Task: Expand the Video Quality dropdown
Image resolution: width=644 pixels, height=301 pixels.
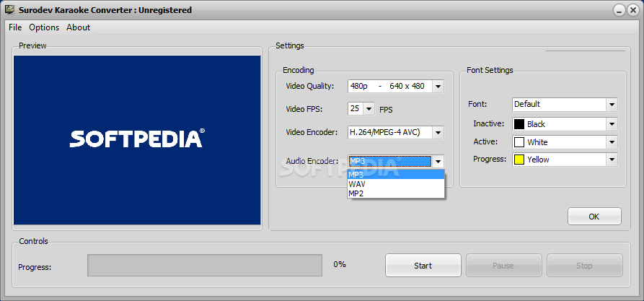Action: pos(438,87)
